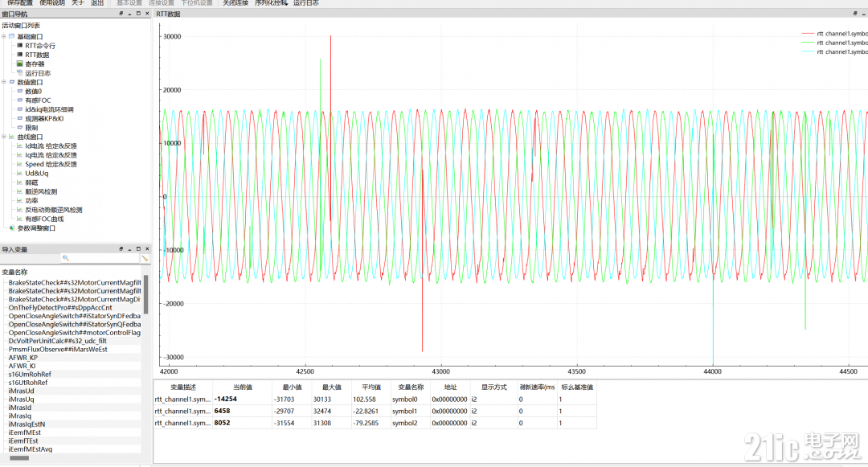Click the broom clear icon in 导入变量 panel
The height and width of the screenshot is (467, 868).
(145, 258)
